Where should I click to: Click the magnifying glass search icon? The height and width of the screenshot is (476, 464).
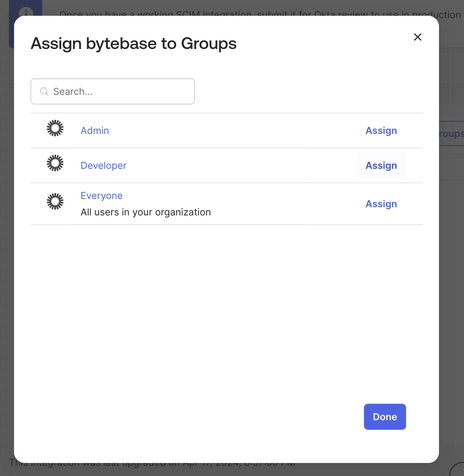coord(44,91)
